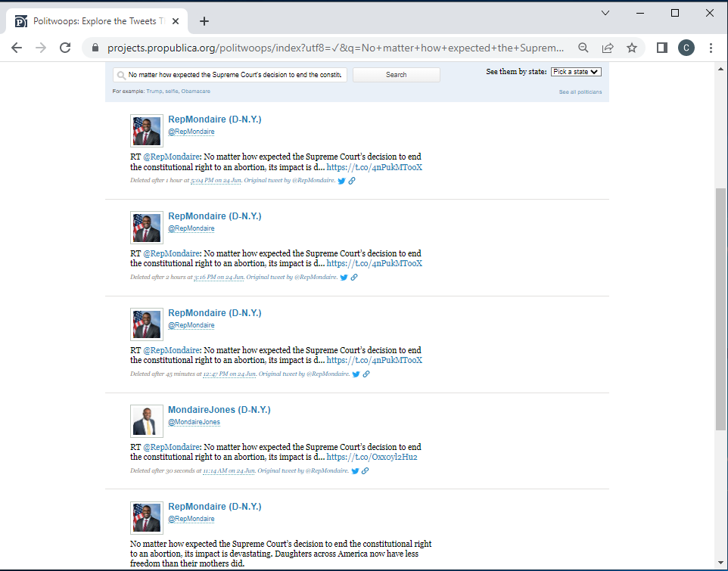Reload the Politwoops page
The height and width of the screenshot is (571, 728).
(x=65, y=48)
